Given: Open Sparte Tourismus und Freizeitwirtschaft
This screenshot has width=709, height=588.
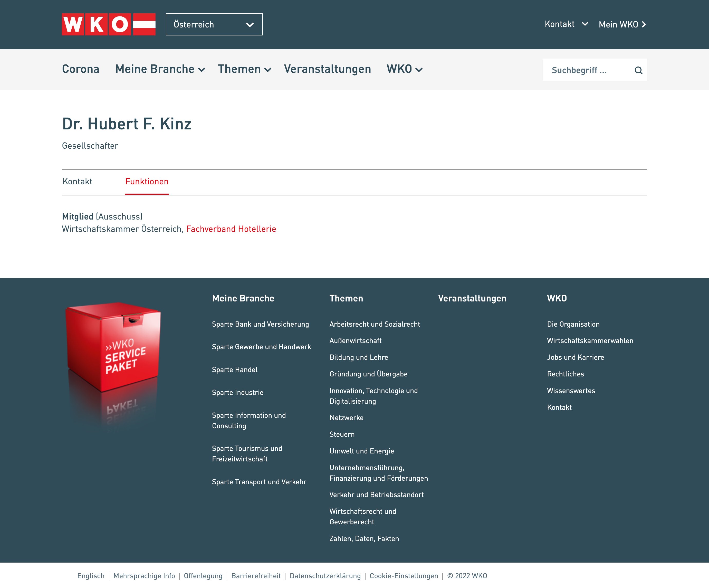Looking at the screenshot, I should [247, 453].
